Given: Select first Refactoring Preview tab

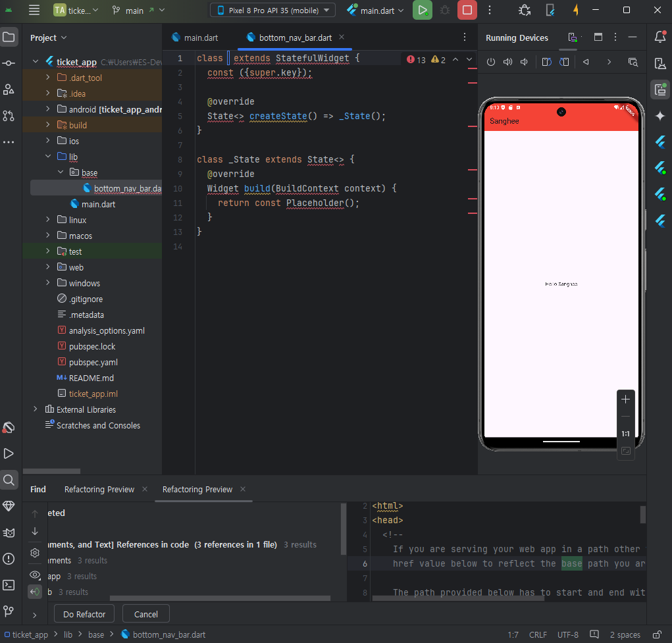Looking at the screenshot, I should click(x=99, y=489).
